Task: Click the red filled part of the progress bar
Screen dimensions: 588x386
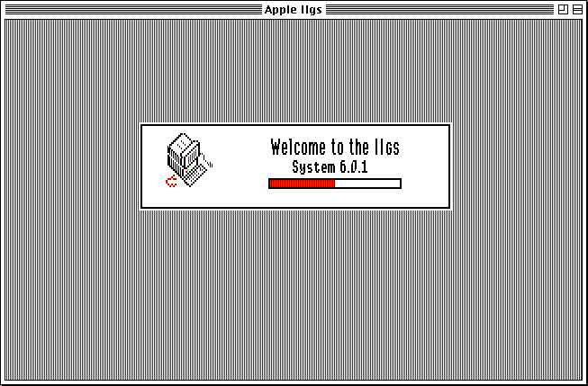Action: 302,184
